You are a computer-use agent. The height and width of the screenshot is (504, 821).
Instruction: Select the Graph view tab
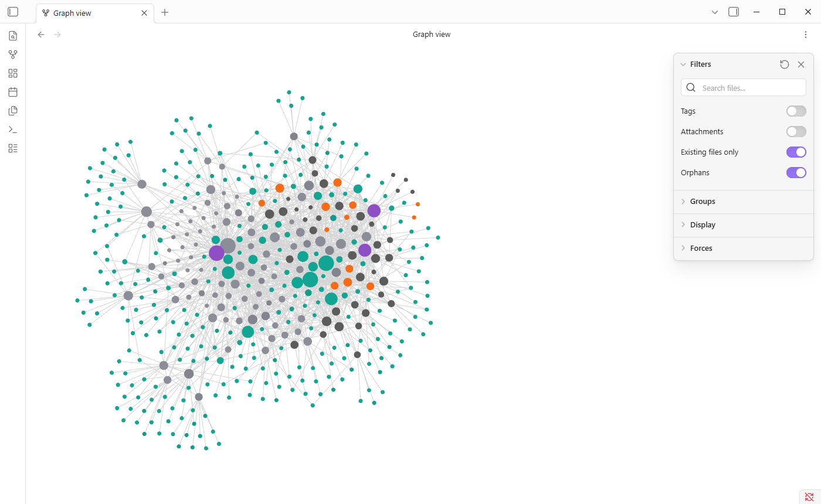[95, 13]
